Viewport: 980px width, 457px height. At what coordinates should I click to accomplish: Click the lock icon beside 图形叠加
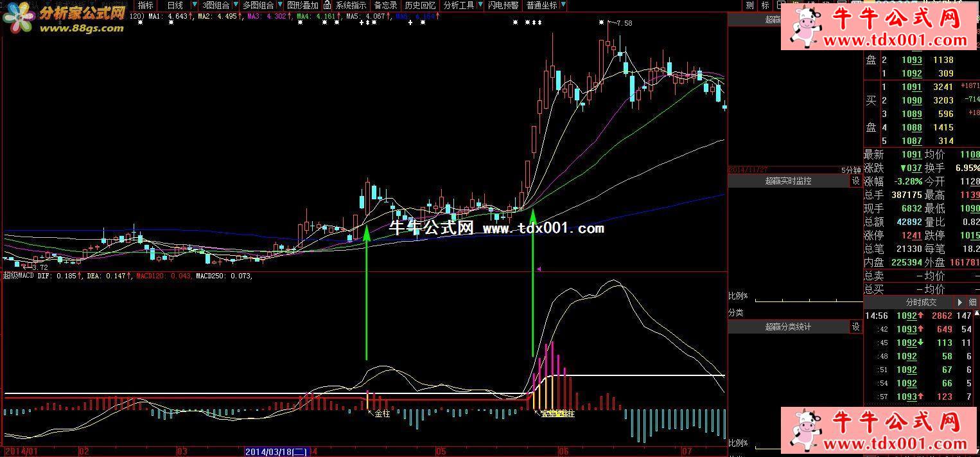coord(328,5)
